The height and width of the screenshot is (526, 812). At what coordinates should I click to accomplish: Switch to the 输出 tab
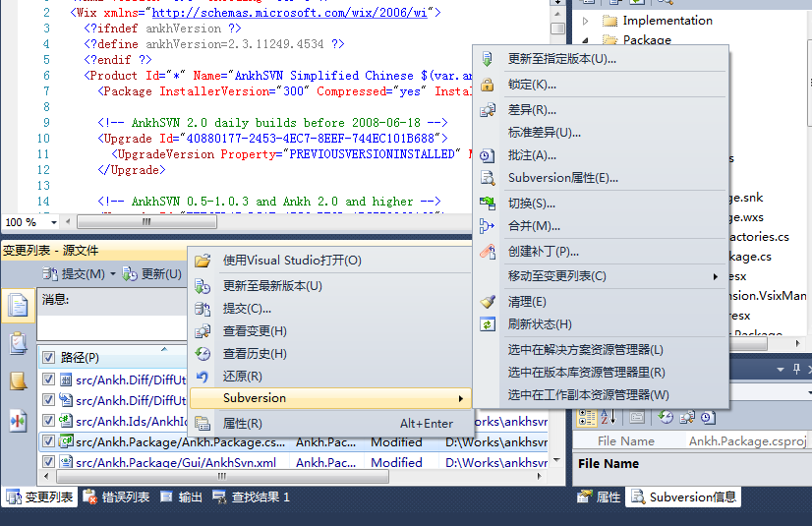181,497
